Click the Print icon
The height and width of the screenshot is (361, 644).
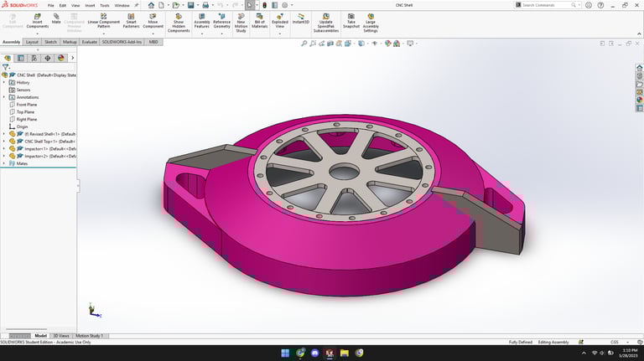point(205,5)
